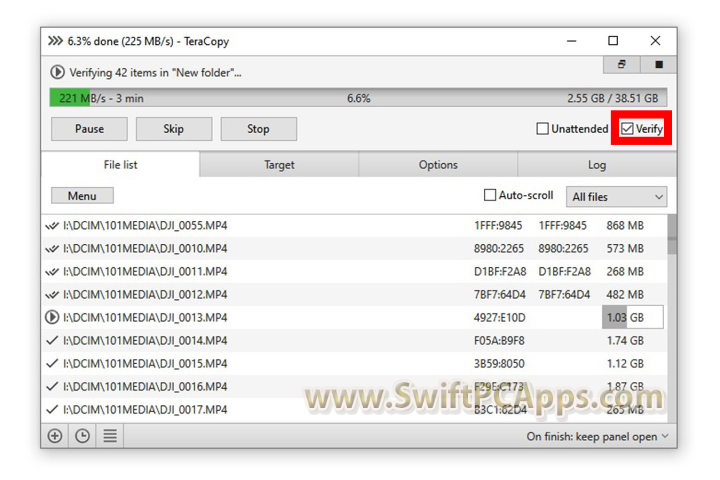Click the 482 MB size value
This screenshot has width=720, height=480.
[625, 294]
